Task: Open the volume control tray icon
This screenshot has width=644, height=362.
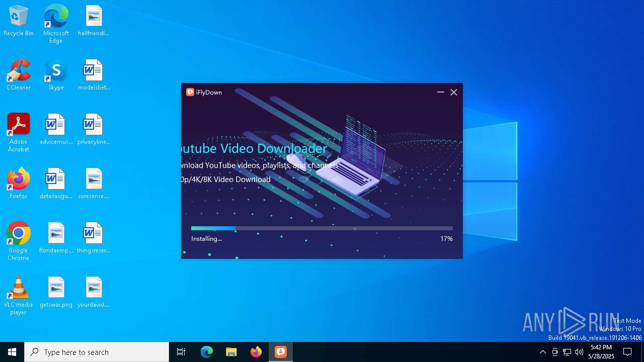Action: click(x=579, y=352)
